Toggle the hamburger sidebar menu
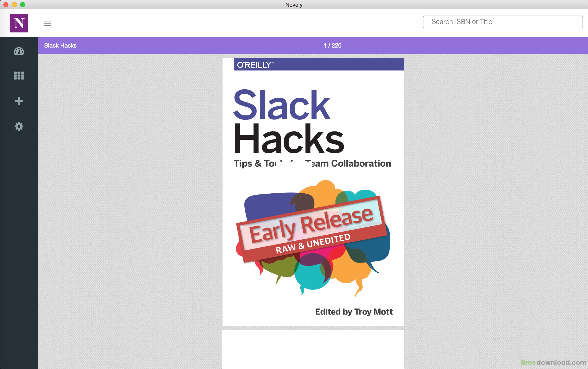Viewport: 588px width, 369px height. (48, 23)
